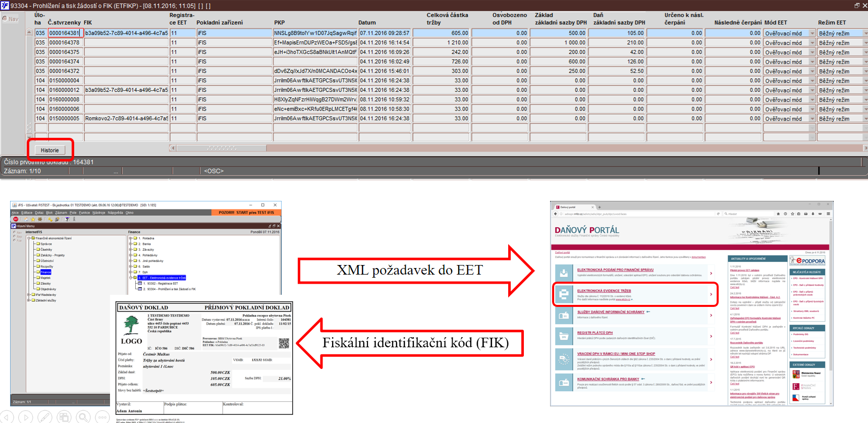The image size is (868, 423).
Task: Open the Dotaz menu in iFIS window
Action: [39, 213]
